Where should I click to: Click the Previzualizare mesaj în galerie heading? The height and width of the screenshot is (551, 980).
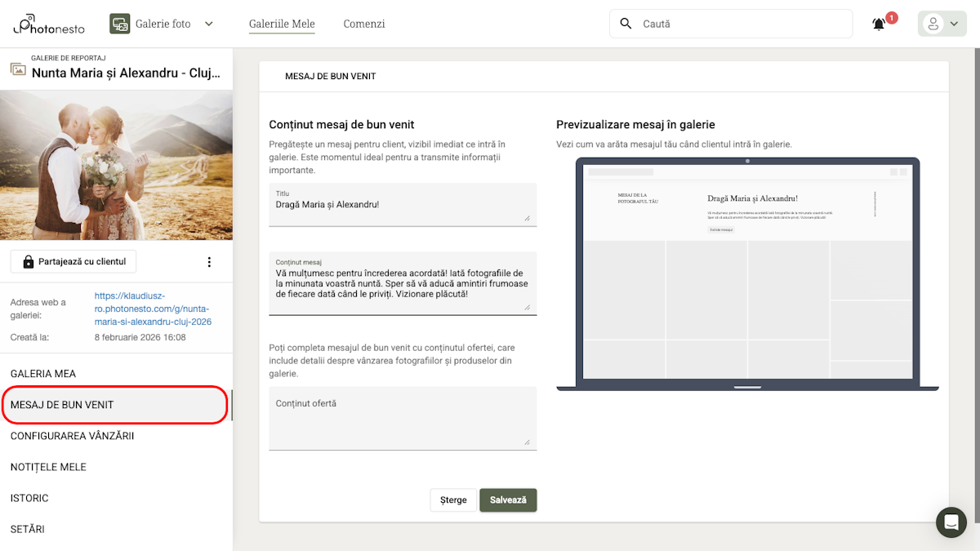coord(635,125)
